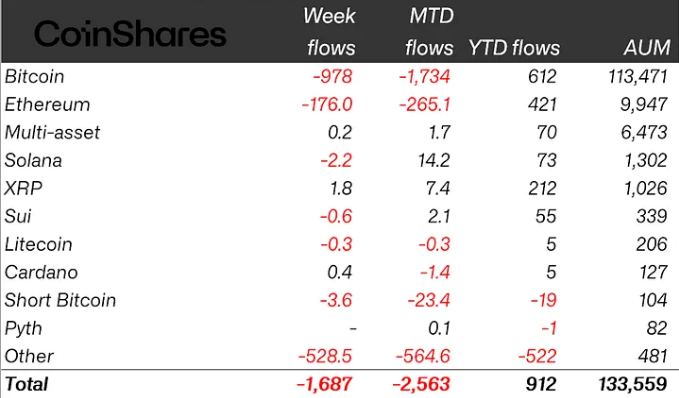Select the XRP row label
Viewport: 679px width, 398px height.
pos(23,188)
